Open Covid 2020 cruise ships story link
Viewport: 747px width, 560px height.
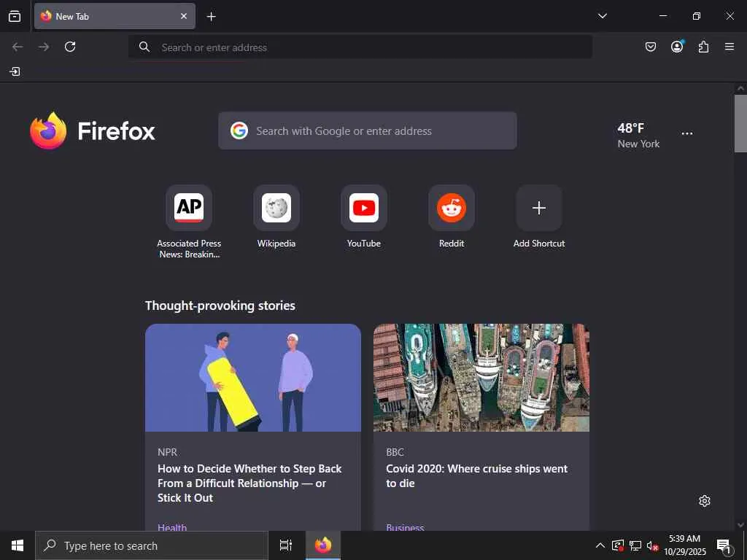pyautogui.click(x=476, y=475)
